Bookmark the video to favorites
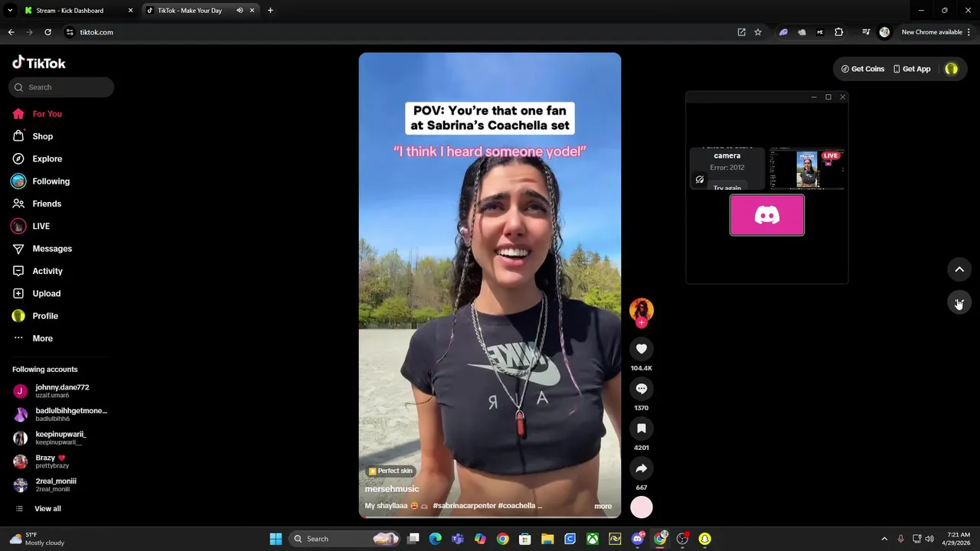 [x=642, y=429]
